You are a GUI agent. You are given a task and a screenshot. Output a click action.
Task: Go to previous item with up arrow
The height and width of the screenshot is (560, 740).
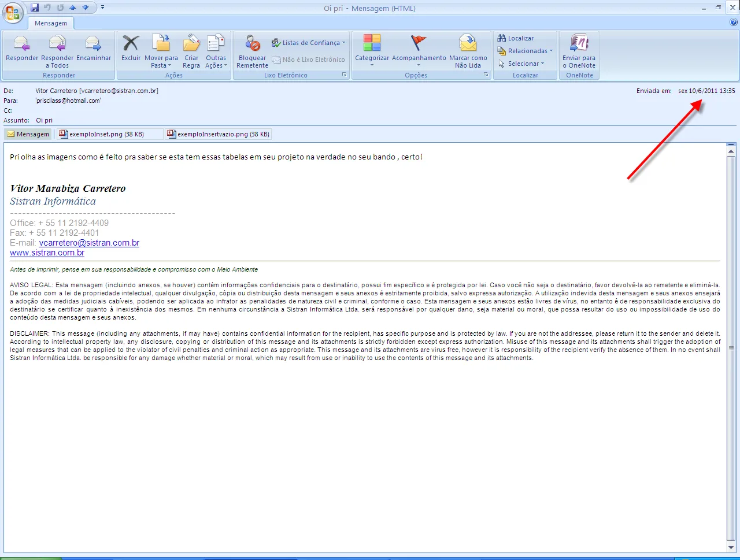coord(73,8)
